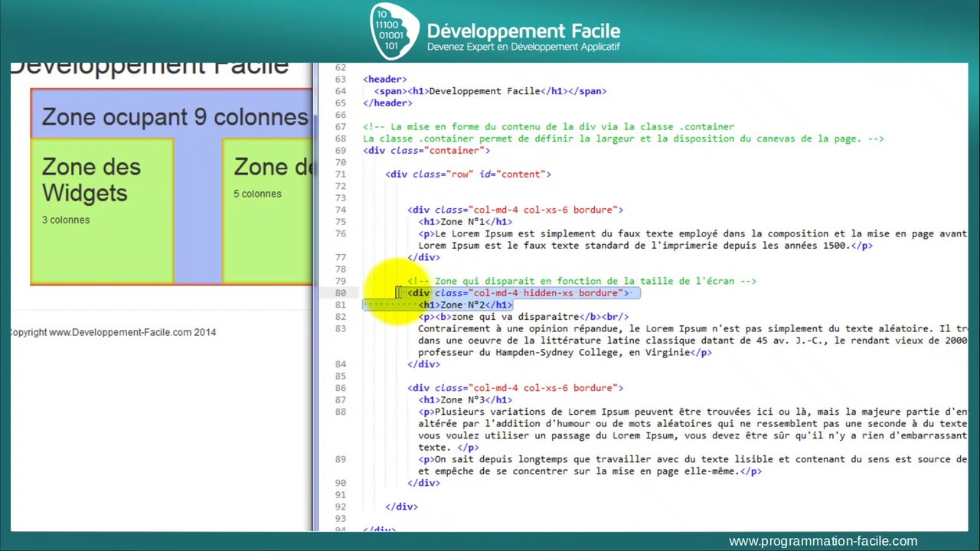Viewport: 980px width, 551px height.
Task: Click 'Zone des Widgets' box in preview
Action: click(103, 211)
